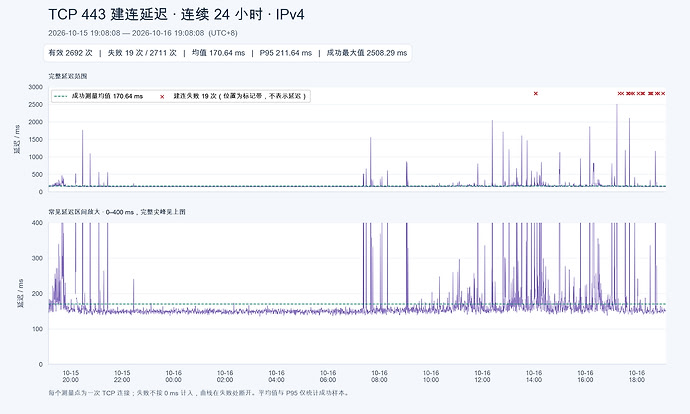Click the "1000" y-axis label
690x414 pixels.
(x=36, y=157)
